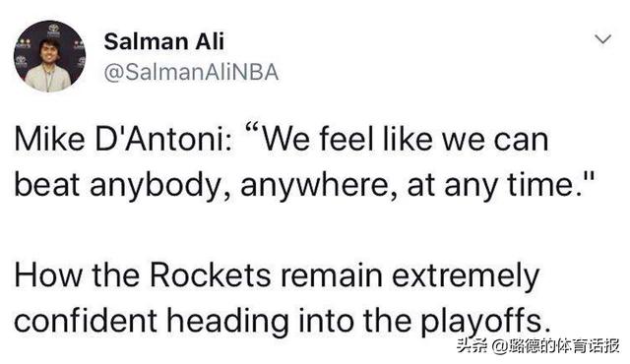Click Salman Ali's round profile avatar
The height and width of the screenshot is (364, 630).
coord(49,56)
